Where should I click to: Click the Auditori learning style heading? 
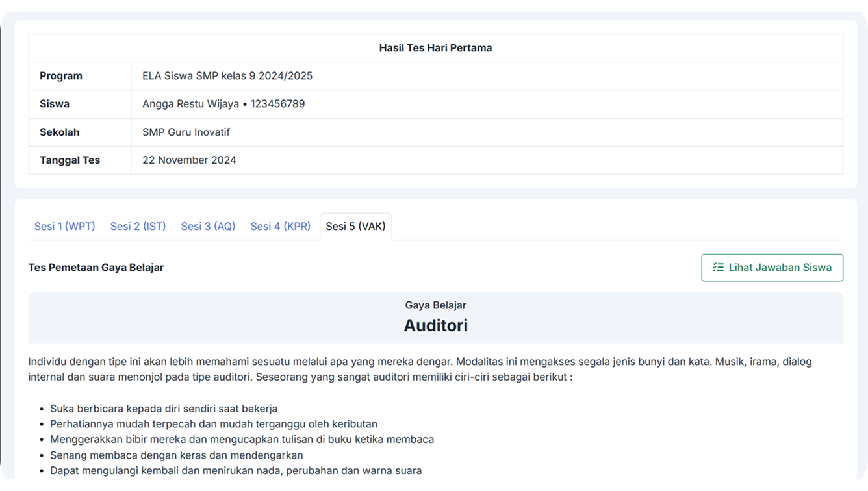(435, 325)
